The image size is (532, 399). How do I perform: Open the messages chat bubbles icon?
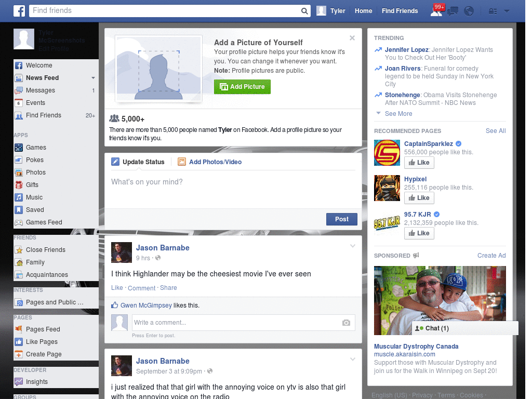click(x=453, y=11)
